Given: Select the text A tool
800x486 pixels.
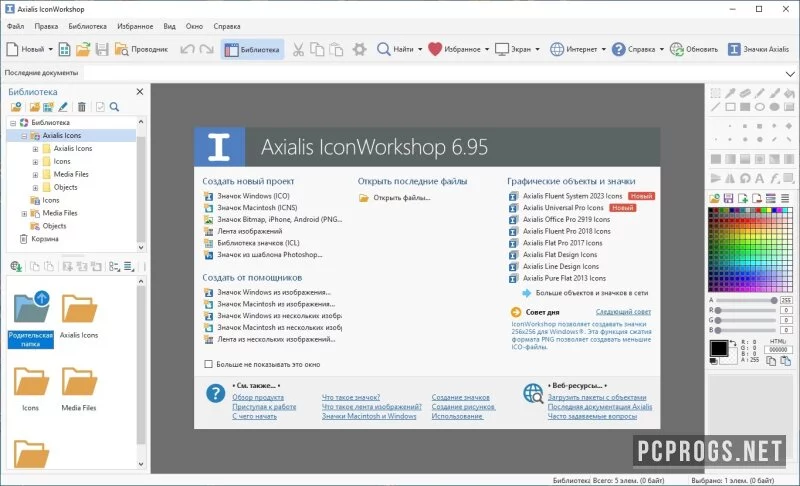Looking at the screenshot, I should [x=760, y=178].
